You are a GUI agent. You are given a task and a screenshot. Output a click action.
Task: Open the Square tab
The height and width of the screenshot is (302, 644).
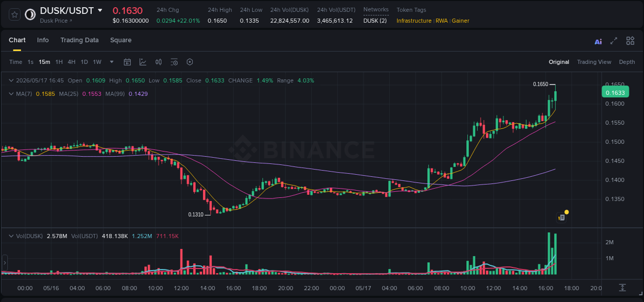pos(121,40)
